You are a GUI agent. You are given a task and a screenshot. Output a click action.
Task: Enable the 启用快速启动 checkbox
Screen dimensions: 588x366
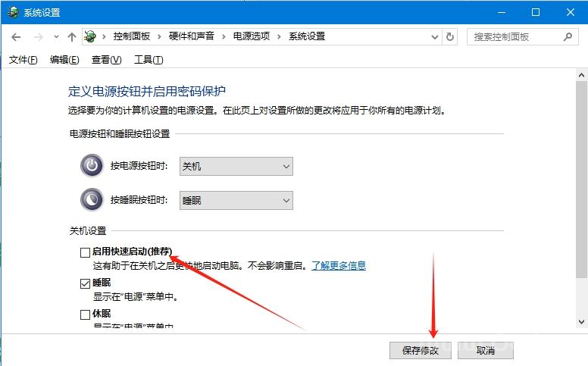pyautogui.click(x=85, y=252)
